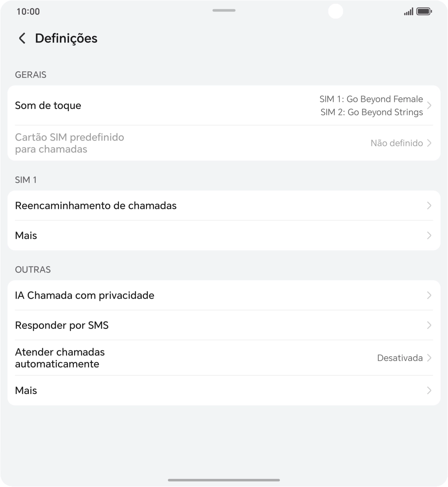Open Mais under Outras section

pos(26,391)
